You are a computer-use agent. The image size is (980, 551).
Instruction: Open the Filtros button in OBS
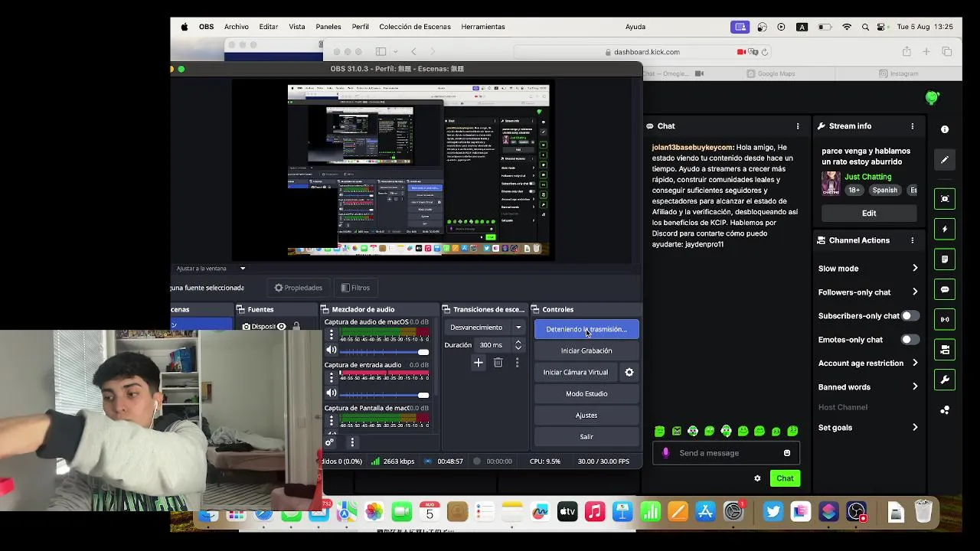point(355,288)
